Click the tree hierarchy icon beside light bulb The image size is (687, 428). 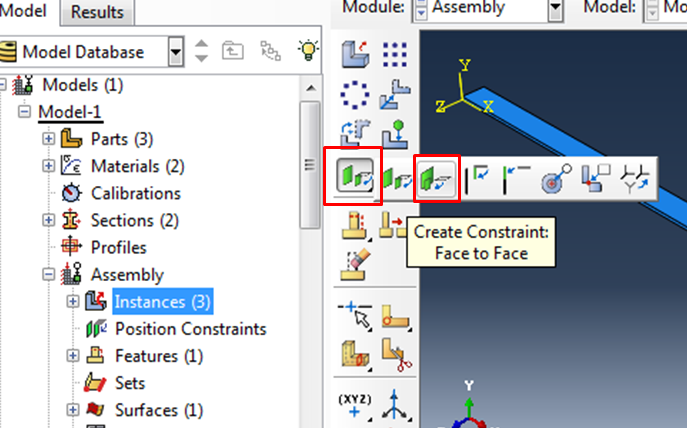(x=270, y=51)
